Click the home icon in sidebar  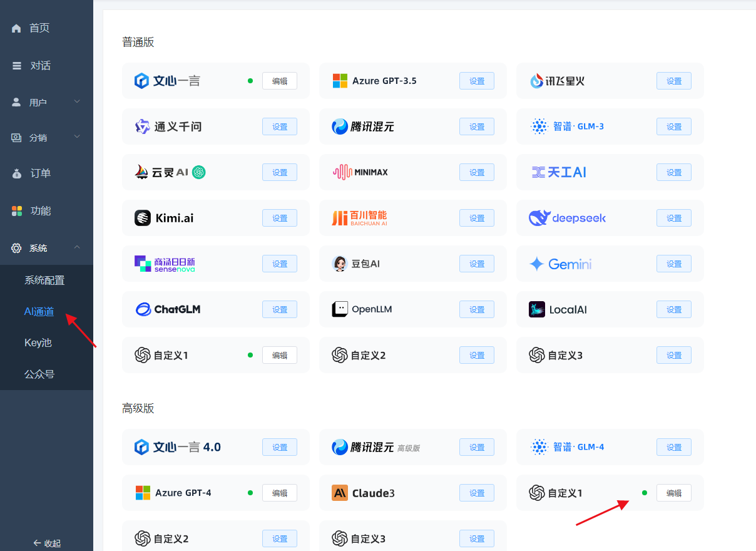tap(16, 28)
